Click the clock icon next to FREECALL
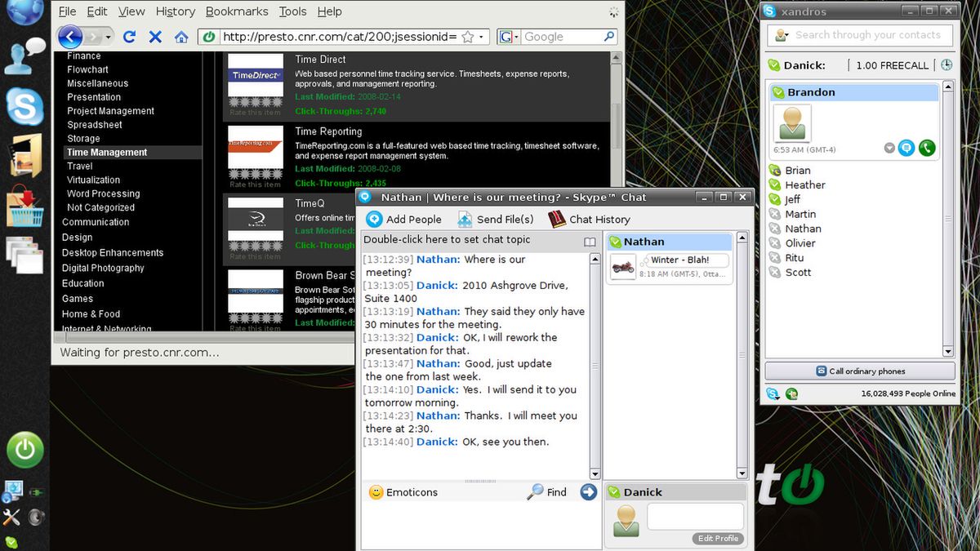This screenshot has width=980, height=551. coord(946,64)
